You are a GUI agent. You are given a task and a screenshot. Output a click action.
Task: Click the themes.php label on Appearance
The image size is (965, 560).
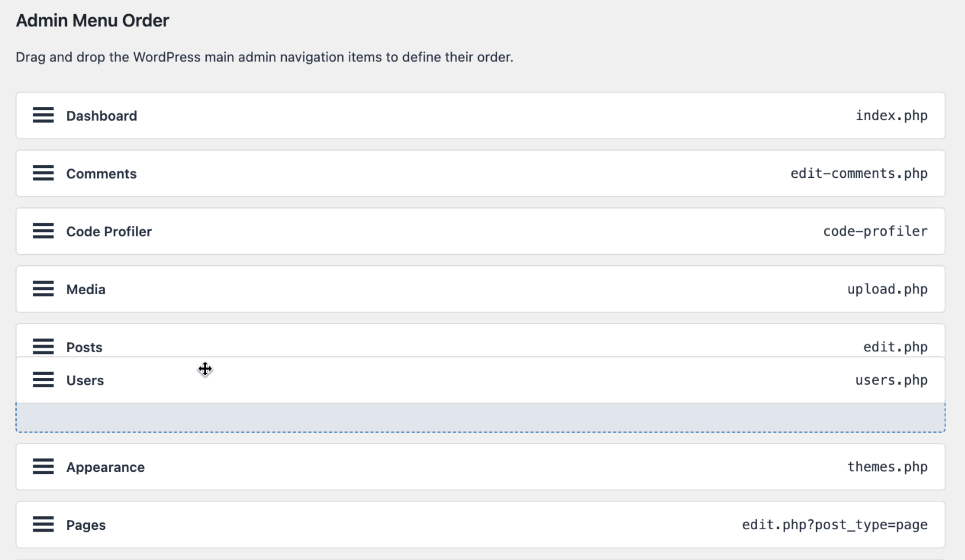point(887,466)
